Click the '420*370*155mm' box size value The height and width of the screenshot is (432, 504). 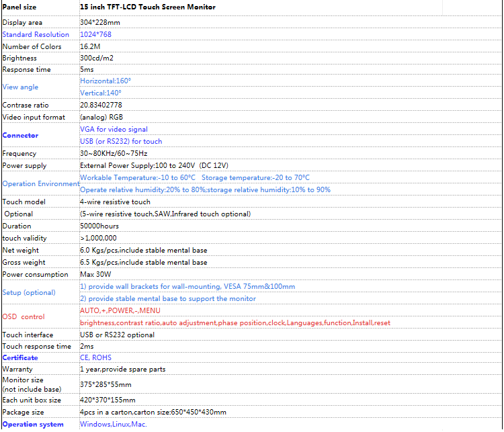click(x=108, y=400)
